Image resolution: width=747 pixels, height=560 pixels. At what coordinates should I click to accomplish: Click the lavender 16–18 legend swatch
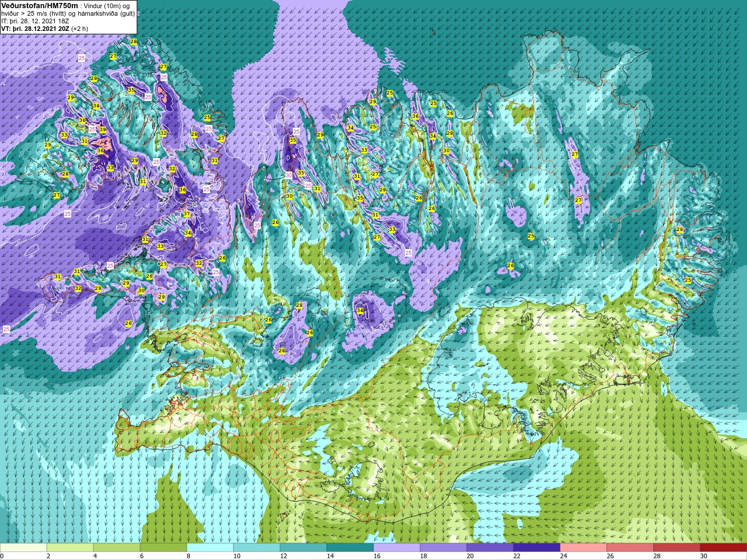[x=397, y=548]
